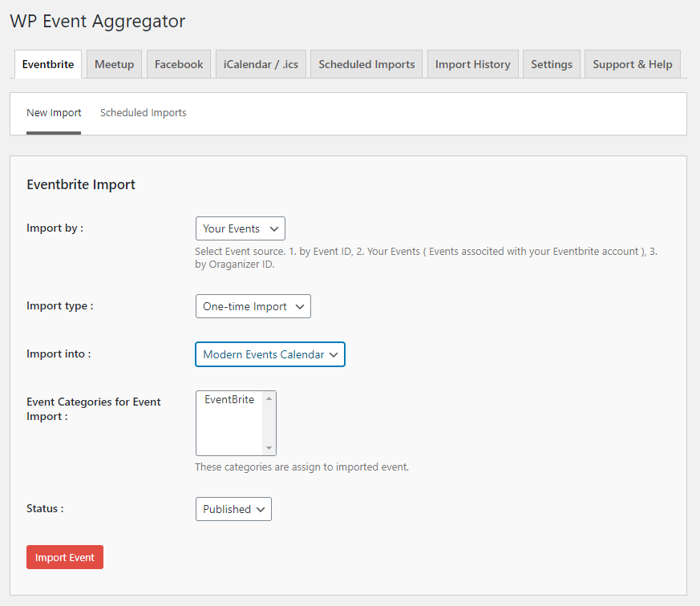Select the Scheduled Imports sub-tab below the tabs
This screenshot has width=700, height=606.
[x=143, y=113]
